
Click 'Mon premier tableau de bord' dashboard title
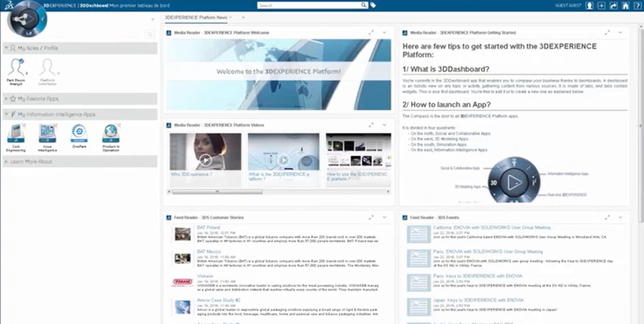[x=139, y=5]
